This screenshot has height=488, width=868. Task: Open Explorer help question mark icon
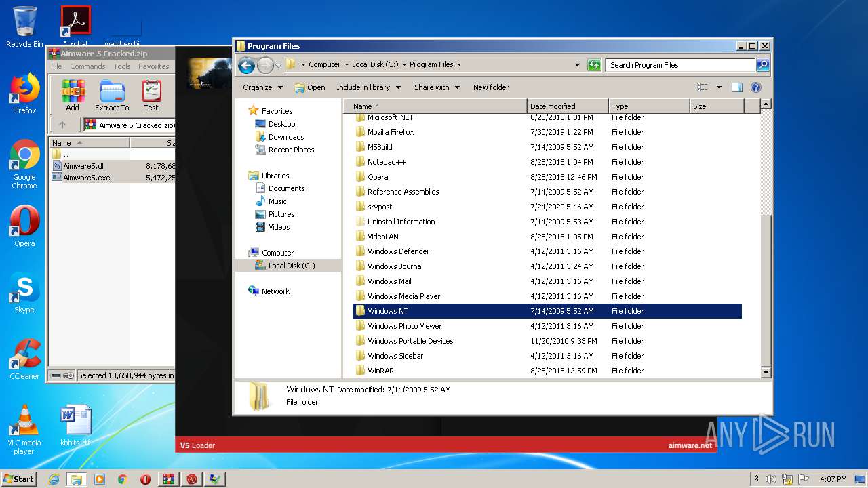coord(756,87)
